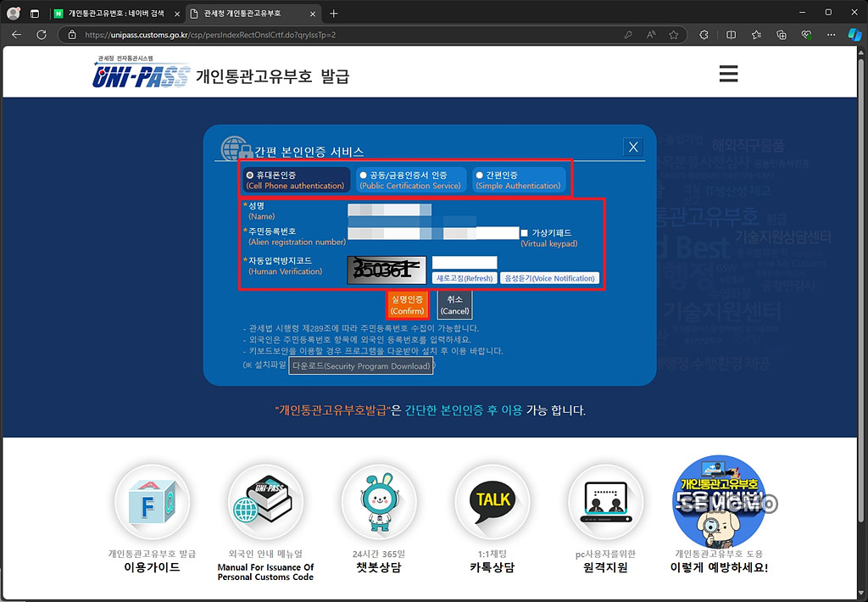Click the browser back arrow
868x602 pixels.
coord(17,34)
